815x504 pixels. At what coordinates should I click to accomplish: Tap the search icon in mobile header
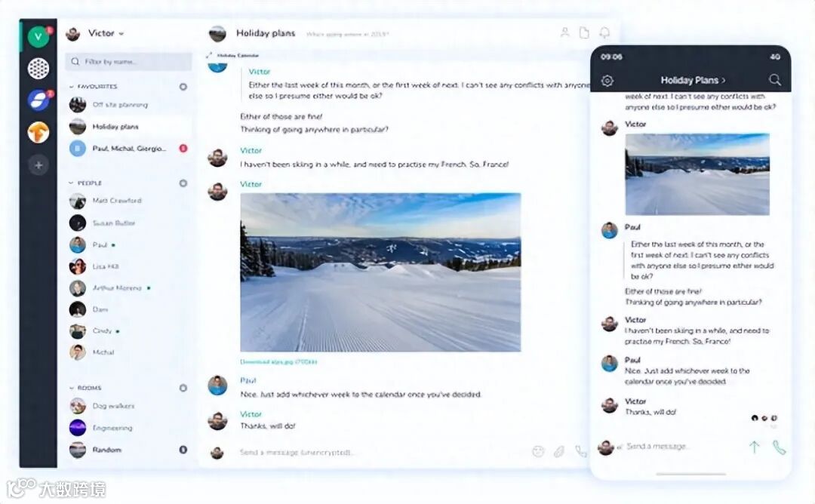point(774,80)
